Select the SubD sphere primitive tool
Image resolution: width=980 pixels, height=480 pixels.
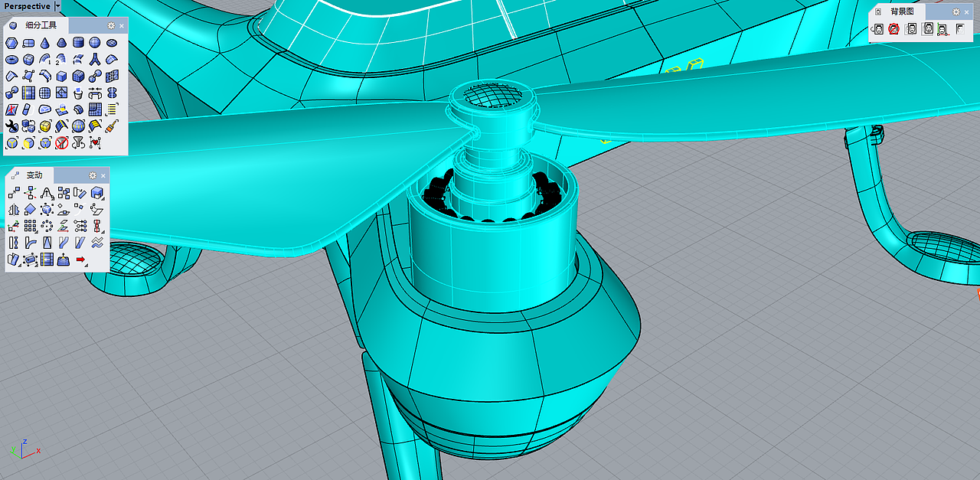pyautogui.click(x=95, y=43)
